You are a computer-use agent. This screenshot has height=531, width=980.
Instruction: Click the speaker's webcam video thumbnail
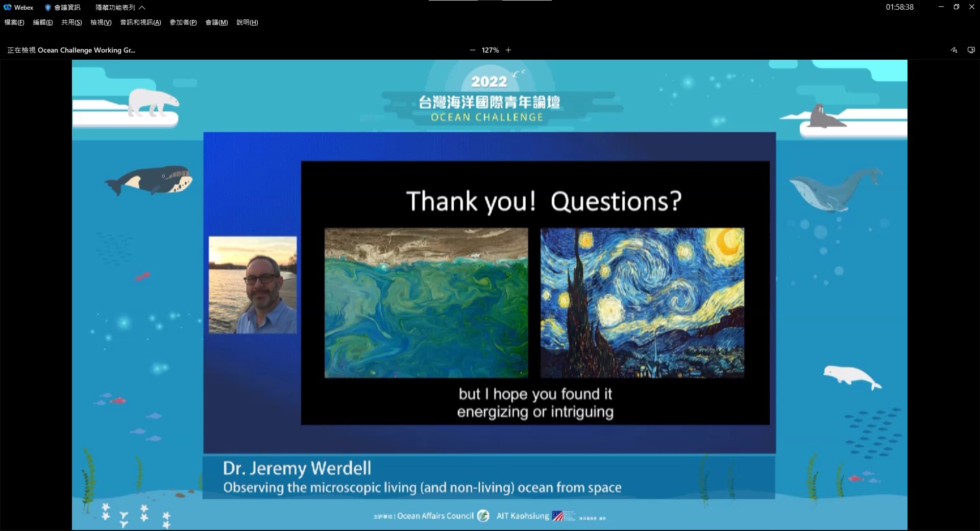[x=253, y=285]
